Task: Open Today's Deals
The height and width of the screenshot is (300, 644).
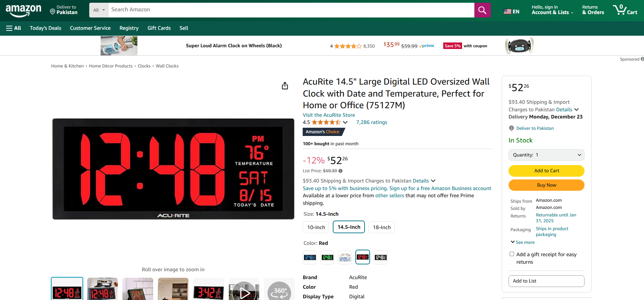Action: 45,28
